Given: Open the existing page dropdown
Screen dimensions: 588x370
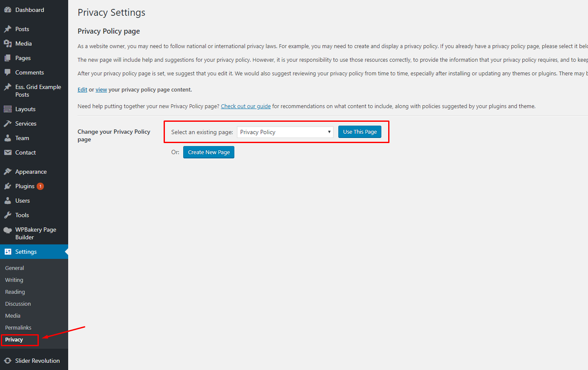Looking at the screenshot, I should click(x=285, y=132).
